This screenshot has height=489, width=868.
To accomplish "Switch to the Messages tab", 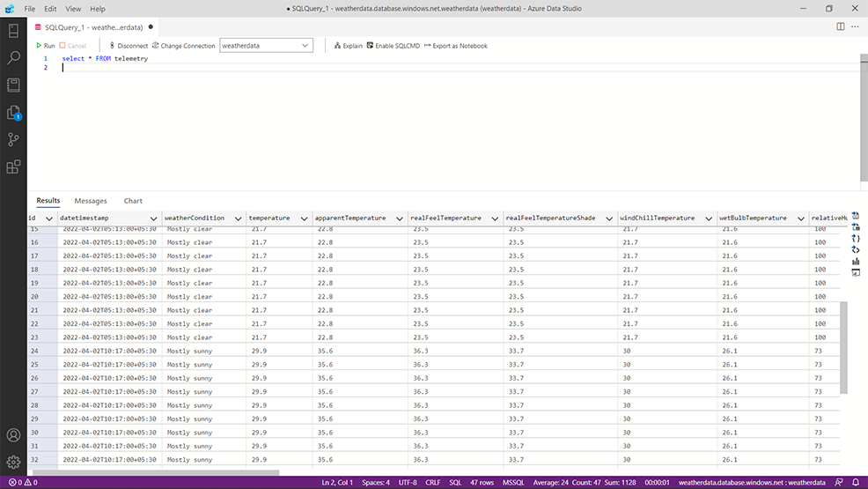I will coord(90,201).
